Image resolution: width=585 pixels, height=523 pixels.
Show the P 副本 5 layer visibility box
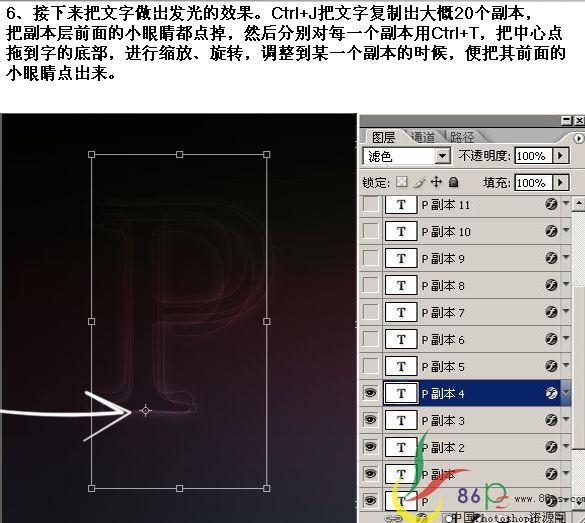pyautogui.click(x=370, y=366)
